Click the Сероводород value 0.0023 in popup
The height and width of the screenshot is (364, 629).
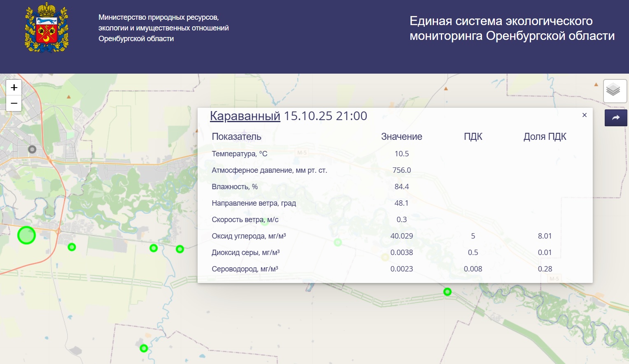[402, 269]
